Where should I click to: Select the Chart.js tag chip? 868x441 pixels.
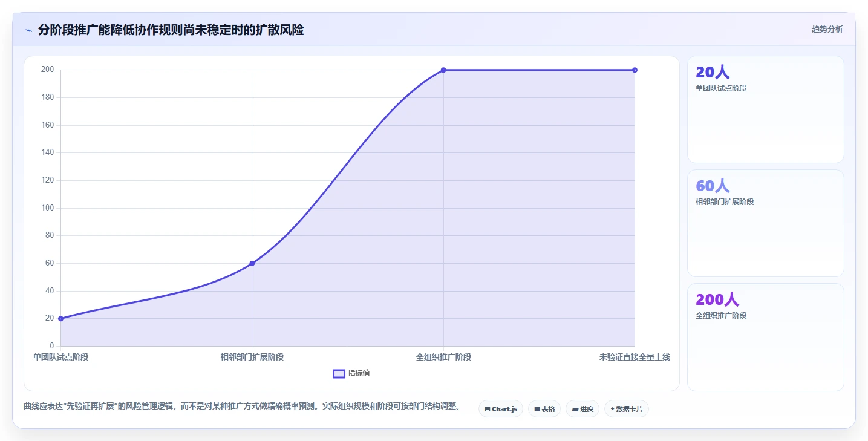500,409
